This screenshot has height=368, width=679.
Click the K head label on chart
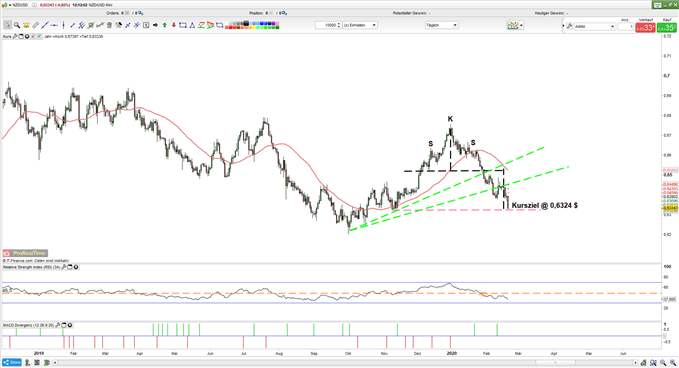point(450,119)
